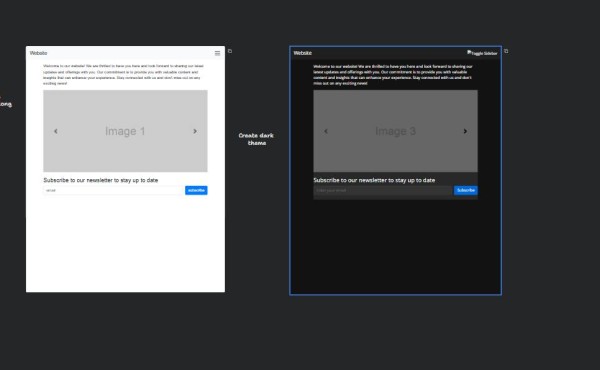Click the Subscribe button in dark frame
The width and height of the screenshot is (600, 370).
[x=466, y=190]
